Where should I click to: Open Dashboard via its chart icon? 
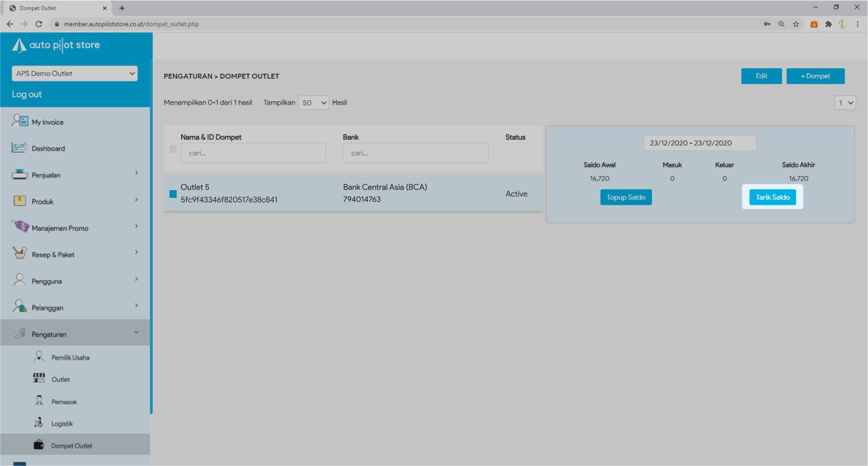(x=19, y=147)
